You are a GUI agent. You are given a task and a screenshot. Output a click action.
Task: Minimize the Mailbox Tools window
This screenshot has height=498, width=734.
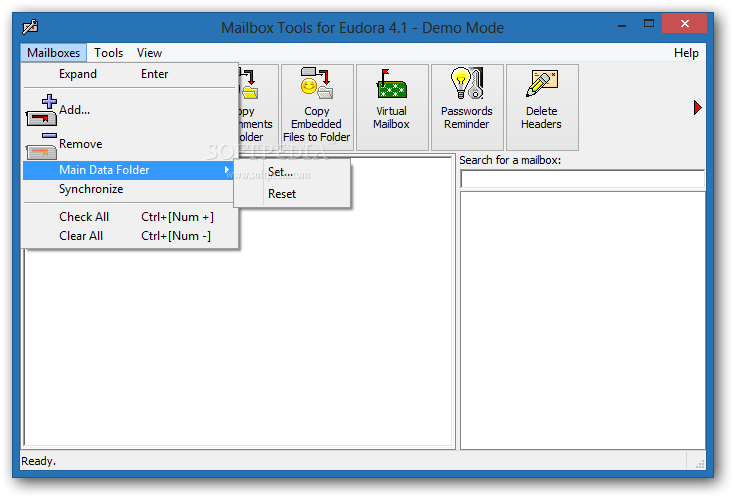(x=622, y=24)
